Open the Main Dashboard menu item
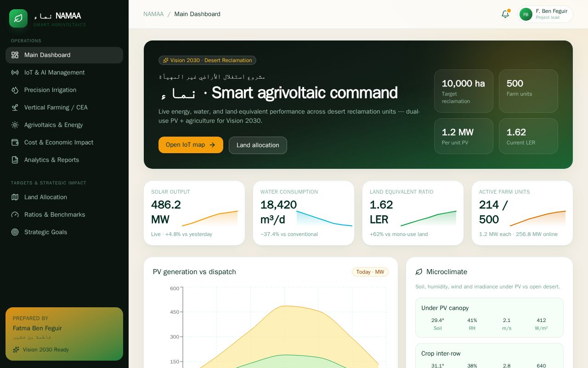 (64, 55)
